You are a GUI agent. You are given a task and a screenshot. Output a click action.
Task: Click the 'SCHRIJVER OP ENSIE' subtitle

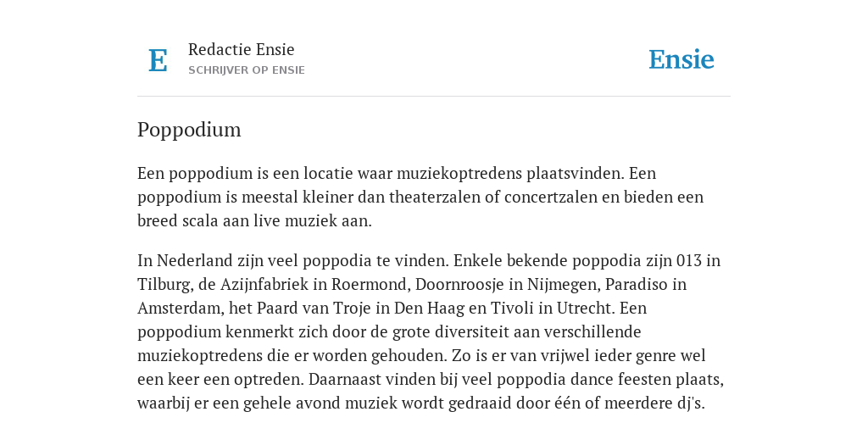247,70
